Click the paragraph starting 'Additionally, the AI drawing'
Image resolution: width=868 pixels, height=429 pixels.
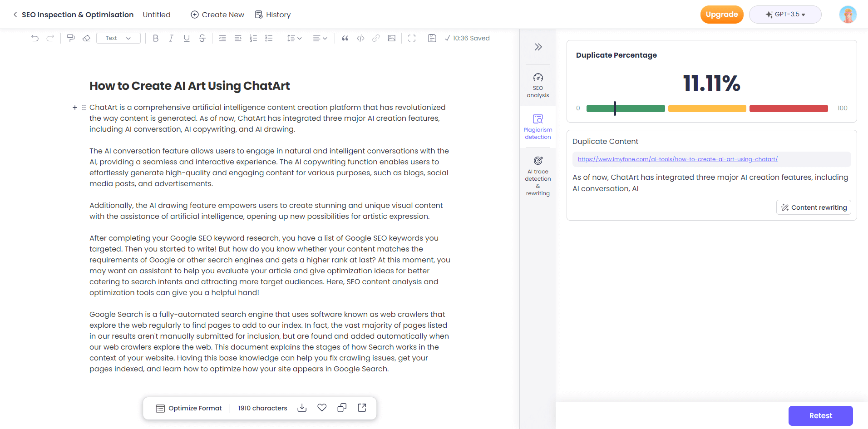tap(266, 211)
